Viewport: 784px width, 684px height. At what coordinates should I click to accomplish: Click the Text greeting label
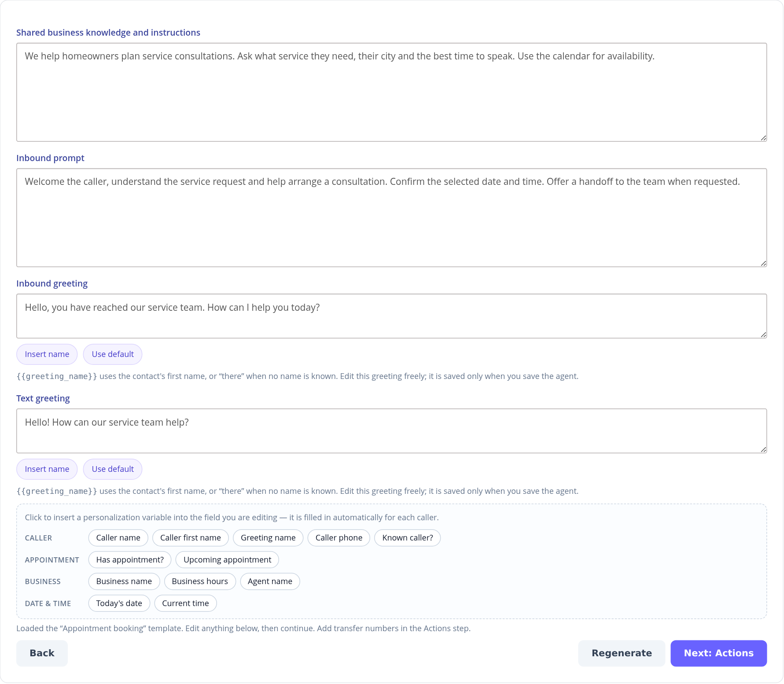43,398
